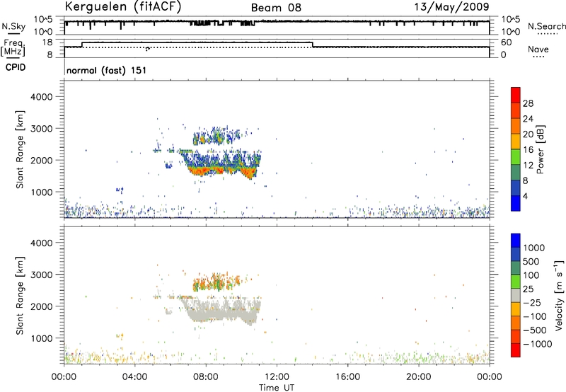This screenshot has width=566, height=392.
Task: Click the 2000 tick in the velocity panel
Action: point(41,306)
